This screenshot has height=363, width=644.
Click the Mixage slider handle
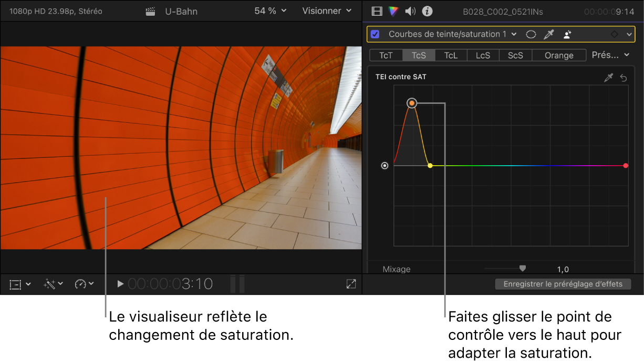(522, 268)
